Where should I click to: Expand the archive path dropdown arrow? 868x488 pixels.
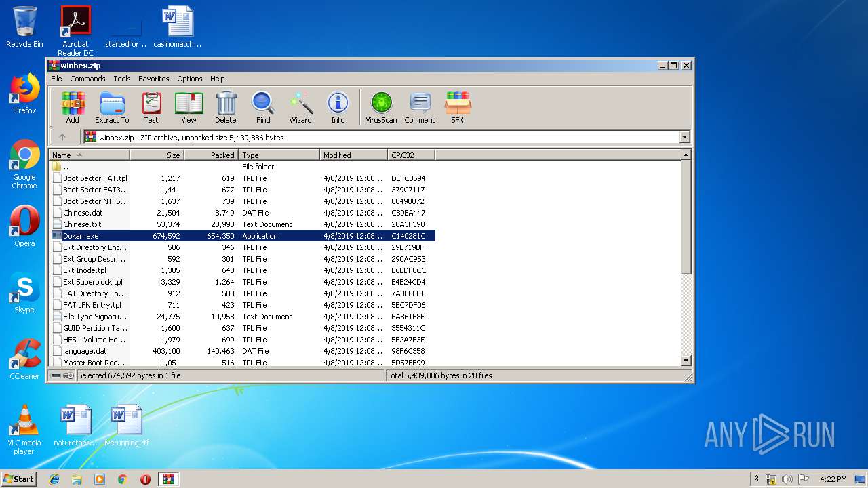point(684,138)
